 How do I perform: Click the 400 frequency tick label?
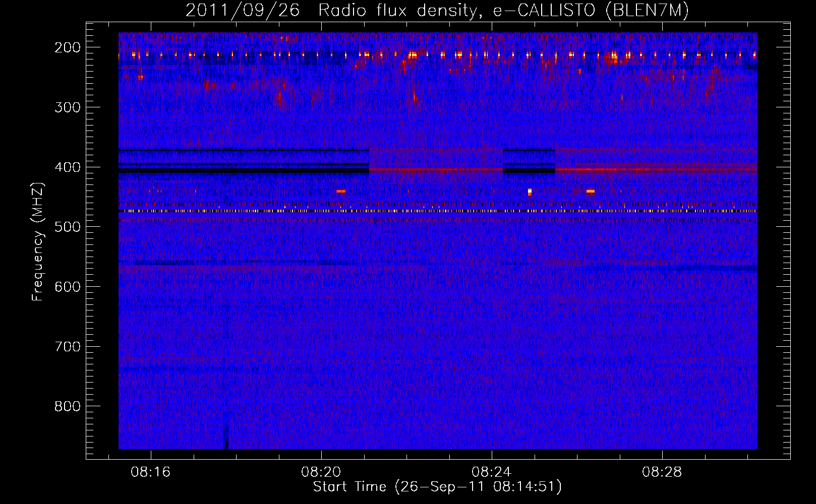[x=67, y=167]
